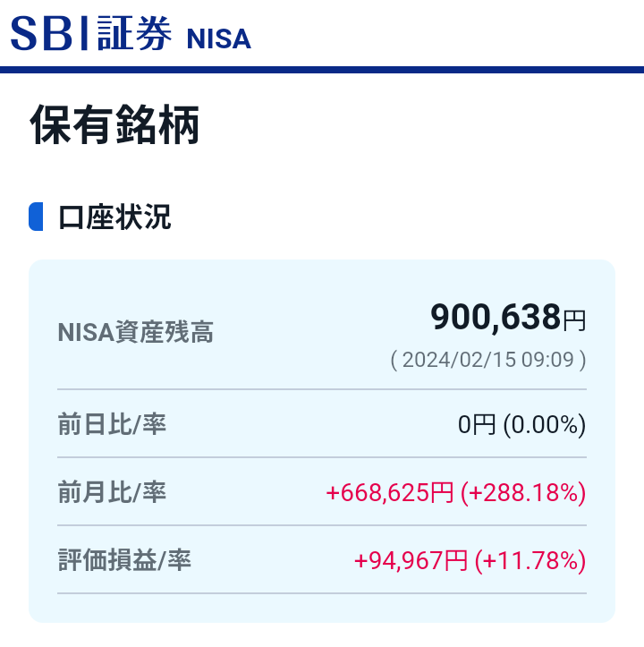Click the light blue account status card

pos(322,440)
